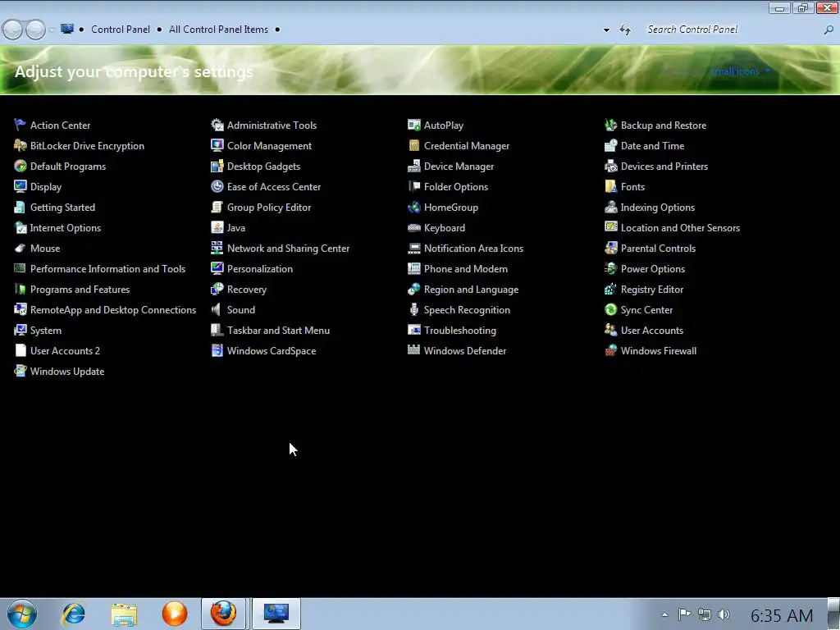Screen dimensions: 840x630
Task: Expand the address bar history dropdown arrow
Action: (606, 30)
